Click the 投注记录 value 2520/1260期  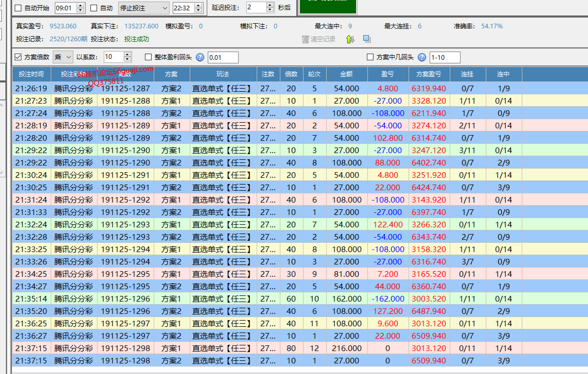[68, 39]
